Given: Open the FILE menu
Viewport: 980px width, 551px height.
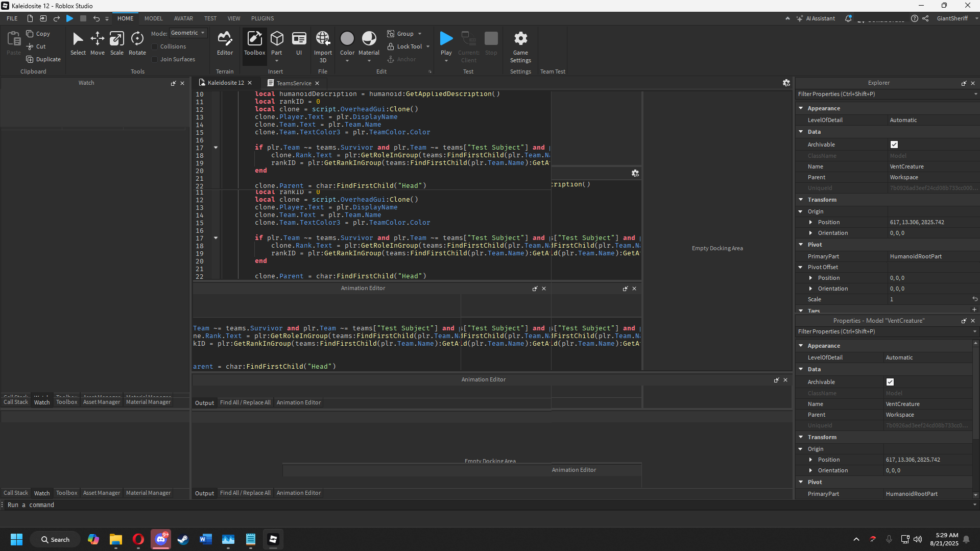Looking at the screenshot, I should coord(12,18).
